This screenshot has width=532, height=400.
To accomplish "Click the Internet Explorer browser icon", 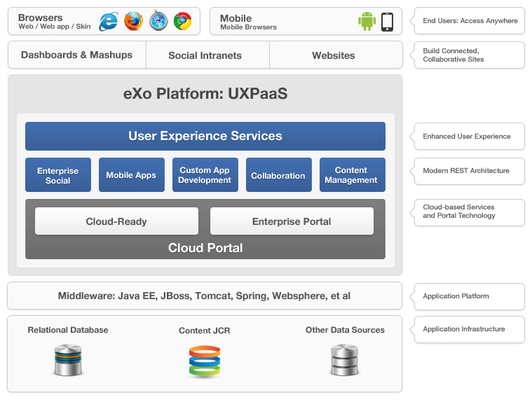I will 109,21.
